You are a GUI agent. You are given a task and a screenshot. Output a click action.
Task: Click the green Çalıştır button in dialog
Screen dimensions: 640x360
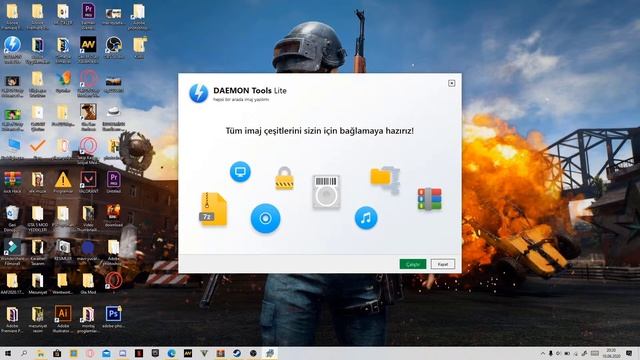[413, 264]
